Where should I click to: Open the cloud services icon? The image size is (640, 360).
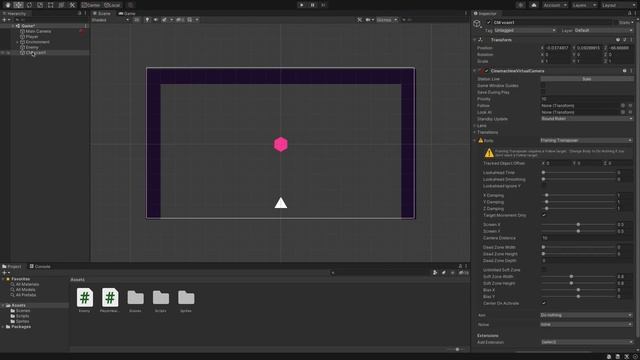533,5
